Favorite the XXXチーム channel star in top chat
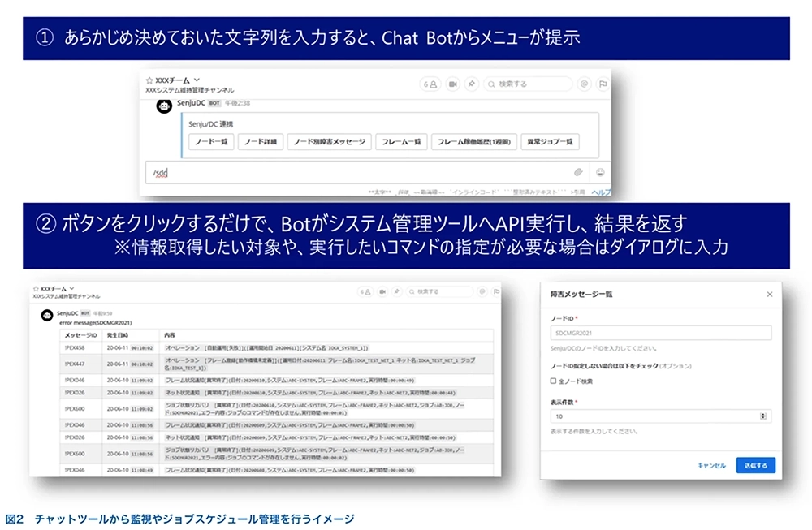The width and height of the screenshot is (812, 530). 149,80
